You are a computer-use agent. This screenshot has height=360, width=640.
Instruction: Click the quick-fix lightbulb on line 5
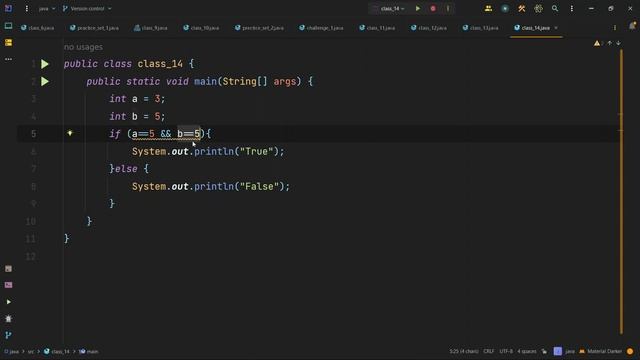(x=70, y=133)
